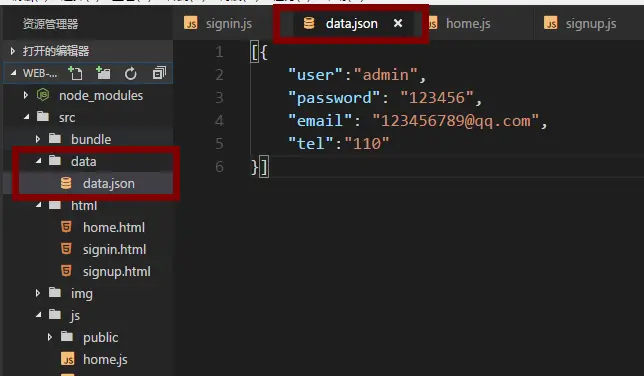Screen dimensions: 644x376
Task: Click the "123456" password value
Action: pyautogui.click(x=437, y=98)
